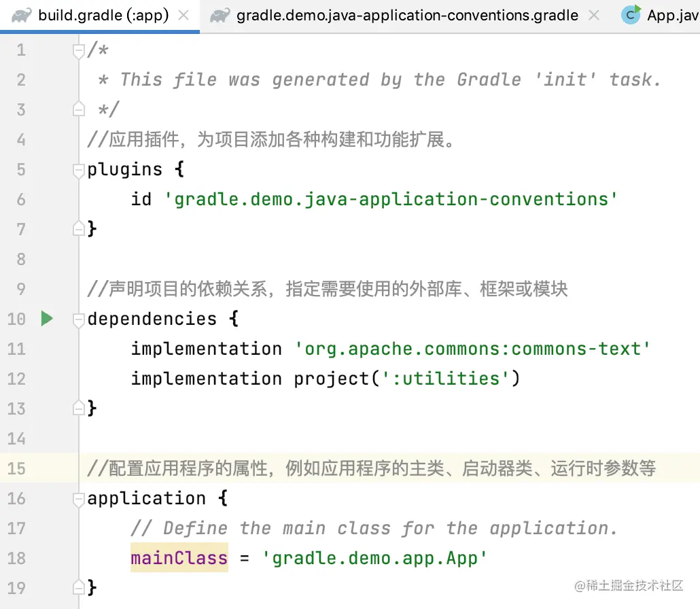Open gradle.demo.java-application-conventions.gradle tab

tap(407, 16)
